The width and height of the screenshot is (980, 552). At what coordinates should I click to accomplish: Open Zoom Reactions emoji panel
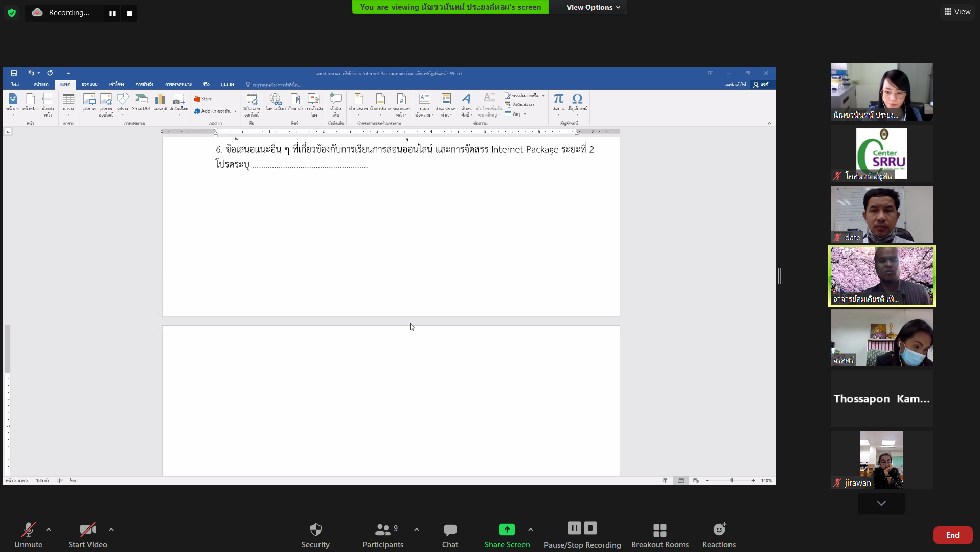719,535
